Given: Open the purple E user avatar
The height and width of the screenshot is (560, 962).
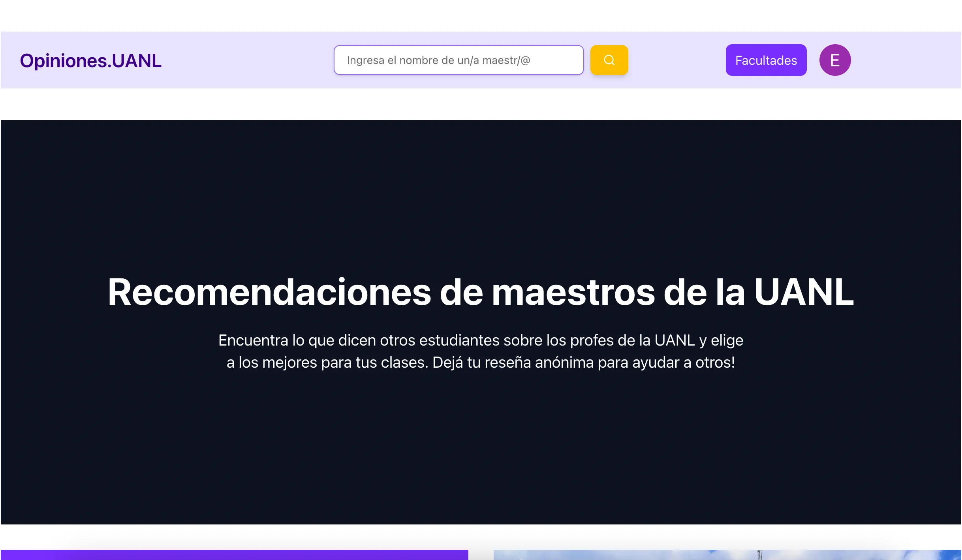Looking at the screenshot, I should (835, 60).
